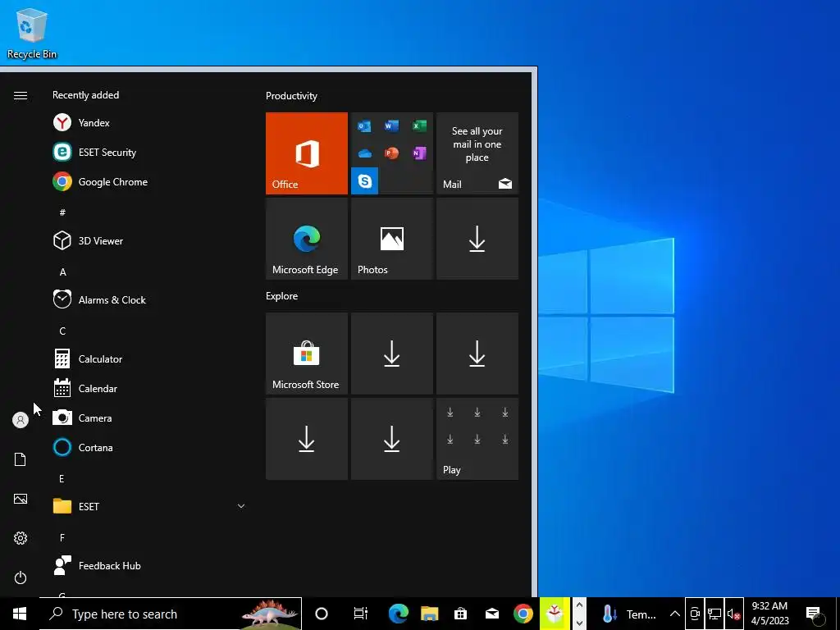
Task: Open Microsoft Edge from the taskbar
Action: click(398, 614)
